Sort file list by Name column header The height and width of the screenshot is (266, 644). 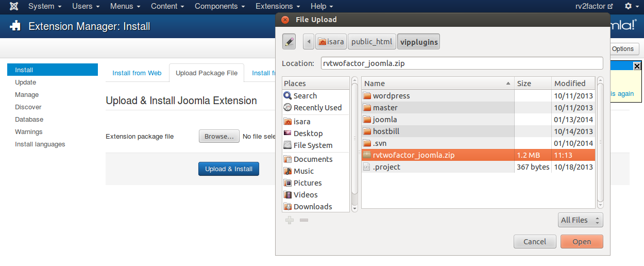438,83
